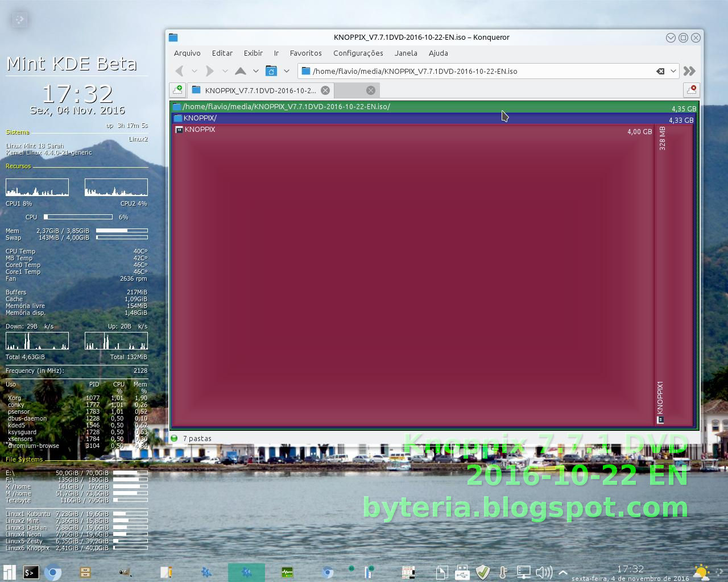728x582 pixels.
Task: Expand hidden system tray icons with the chevron
Action: [562, 573]
